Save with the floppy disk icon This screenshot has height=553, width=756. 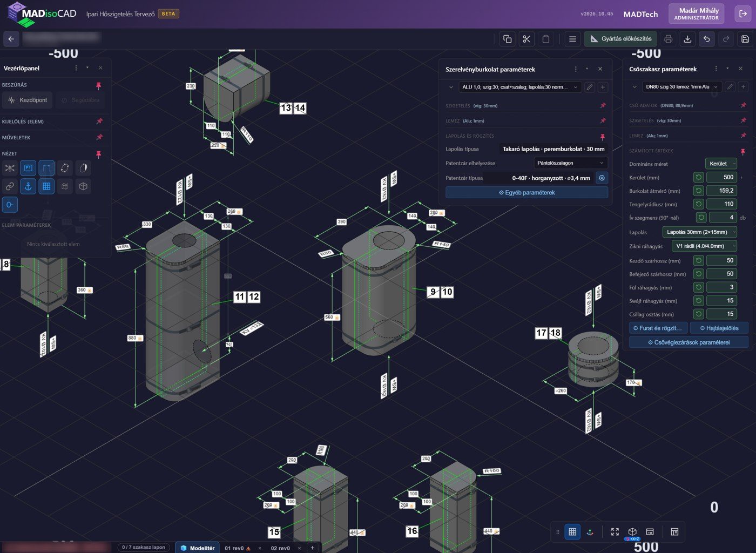(x=745, y=39)
